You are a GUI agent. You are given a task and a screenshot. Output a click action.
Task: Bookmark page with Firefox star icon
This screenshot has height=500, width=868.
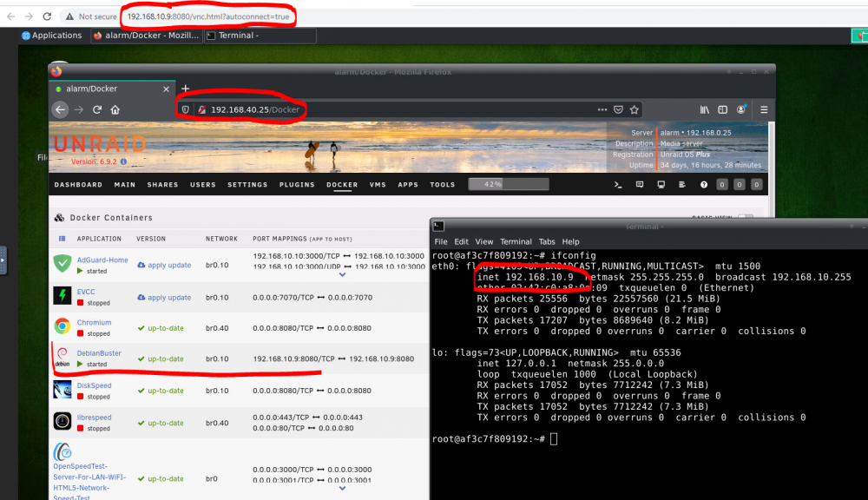point(635,109)
